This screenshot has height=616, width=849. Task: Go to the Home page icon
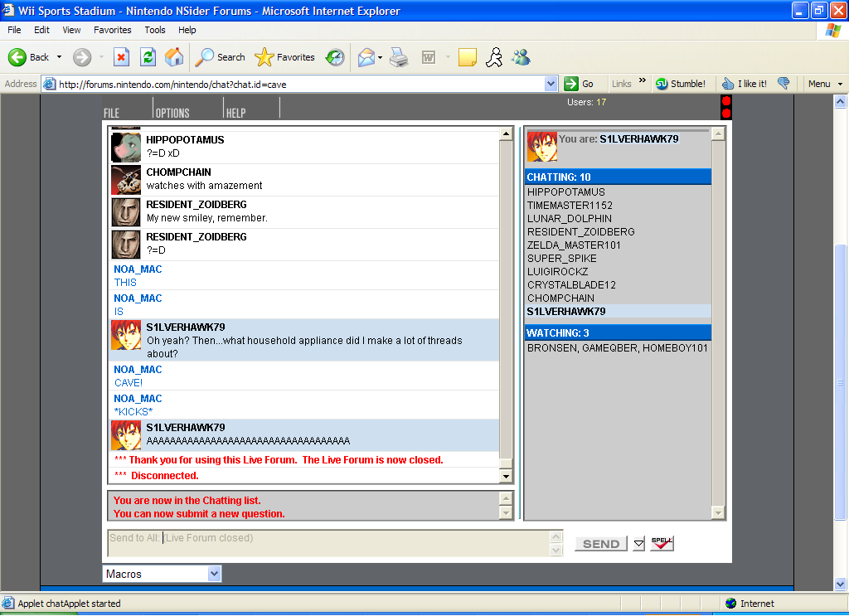174,57
